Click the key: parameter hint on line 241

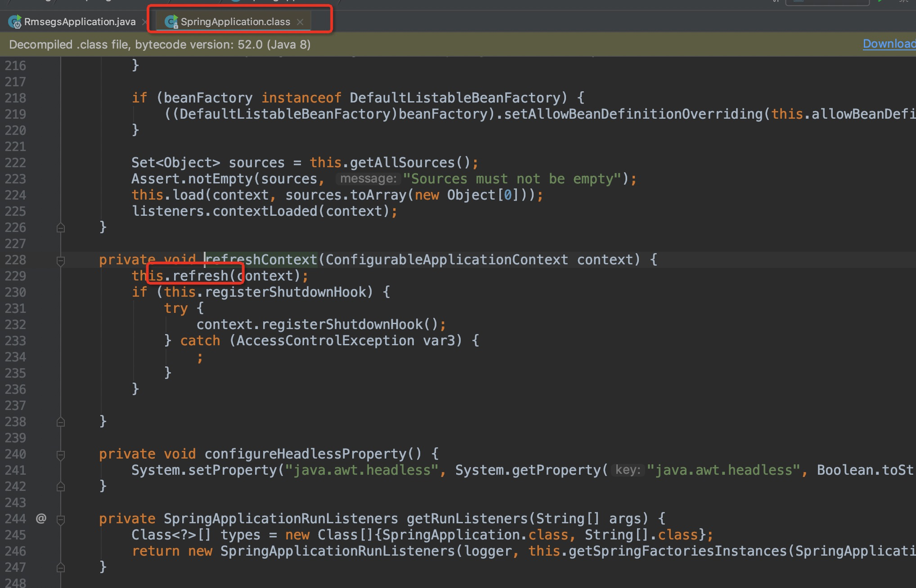pos(628,470)
